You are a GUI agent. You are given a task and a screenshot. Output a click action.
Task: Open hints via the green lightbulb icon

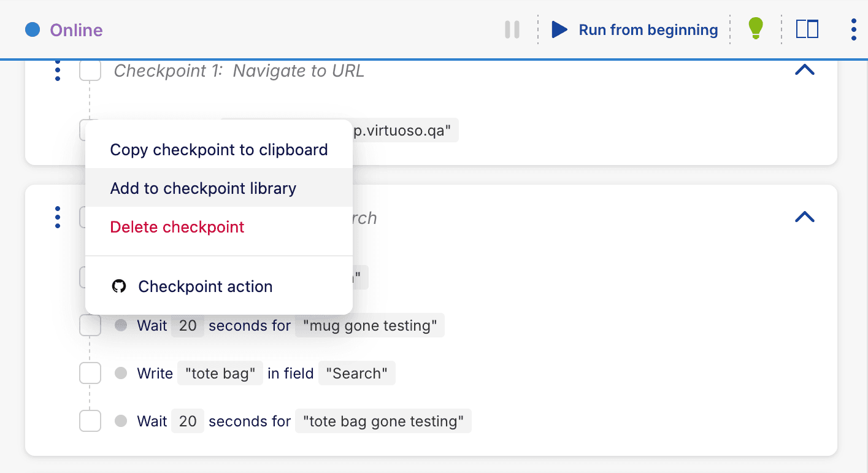pyautogui.click(x=755, y=28)
